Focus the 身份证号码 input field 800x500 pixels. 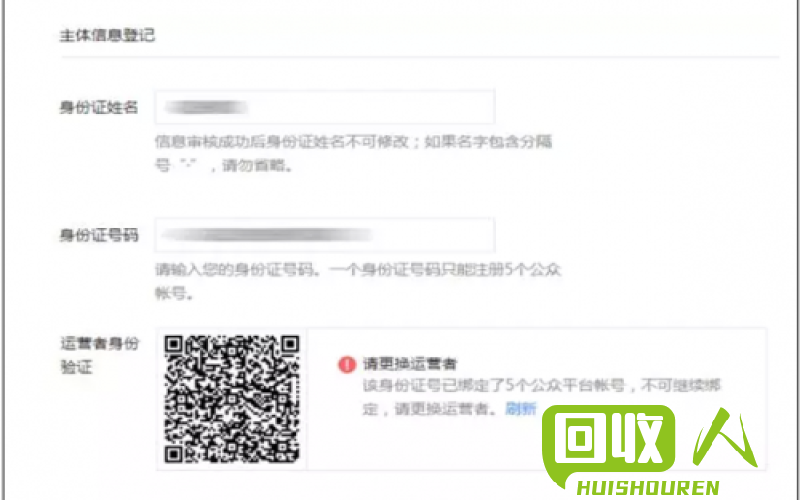tap(325, 235)
